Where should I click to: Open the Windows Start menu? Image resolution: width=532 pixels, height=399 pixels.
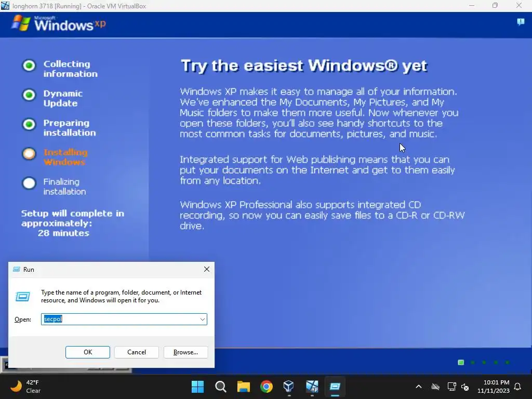tap(197, 387)
